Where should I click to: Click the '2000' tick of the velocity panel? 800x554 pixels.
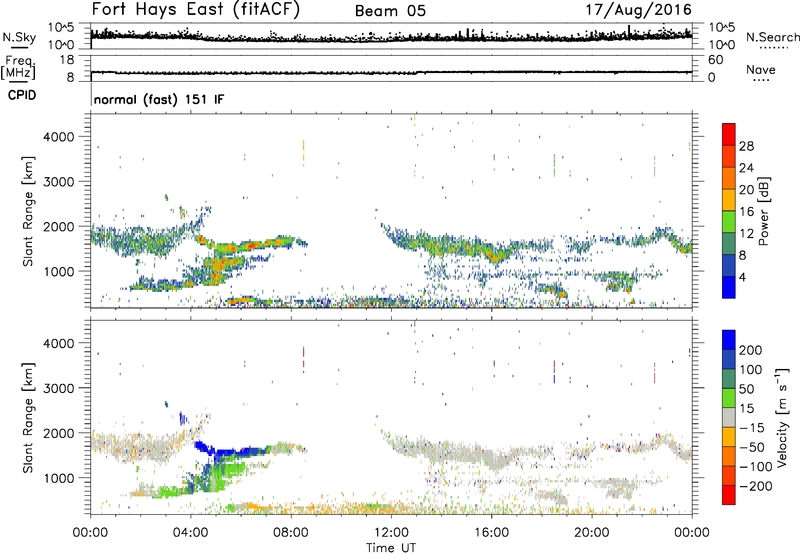click(59, 434)
